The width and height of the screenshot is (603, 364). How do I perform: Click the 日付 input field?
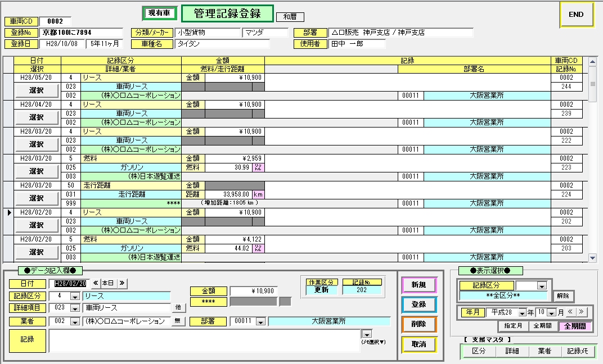70,284
